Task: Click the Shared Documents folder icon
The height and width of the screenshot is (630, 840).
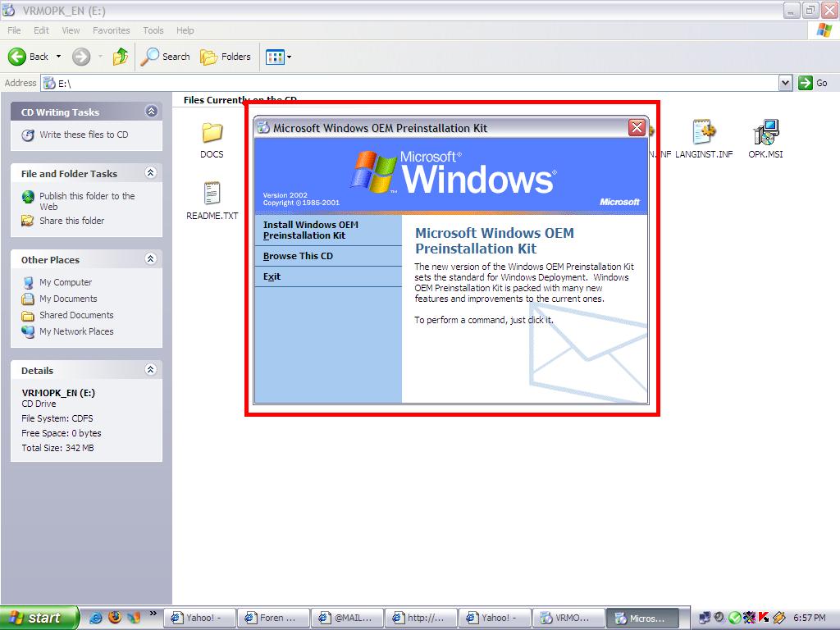Action: [28, 316]
